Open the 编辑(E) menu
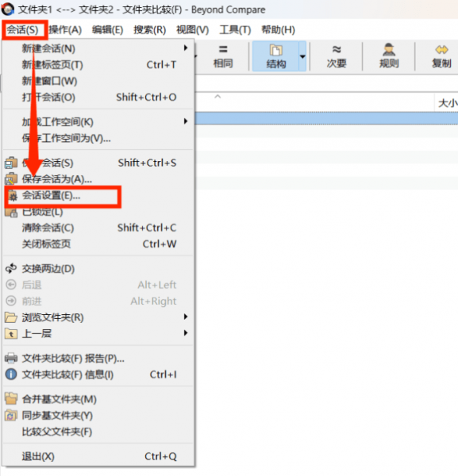This screenshot has height=476, width=458. click(x=107, y=30)
